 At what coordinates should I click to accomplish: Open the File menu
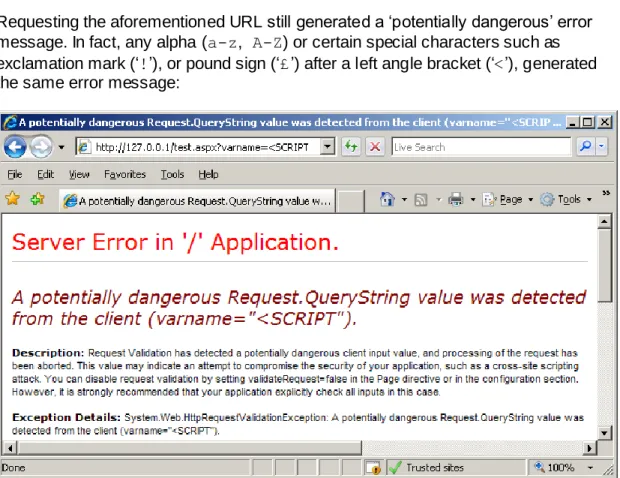[x=15, y=174]
